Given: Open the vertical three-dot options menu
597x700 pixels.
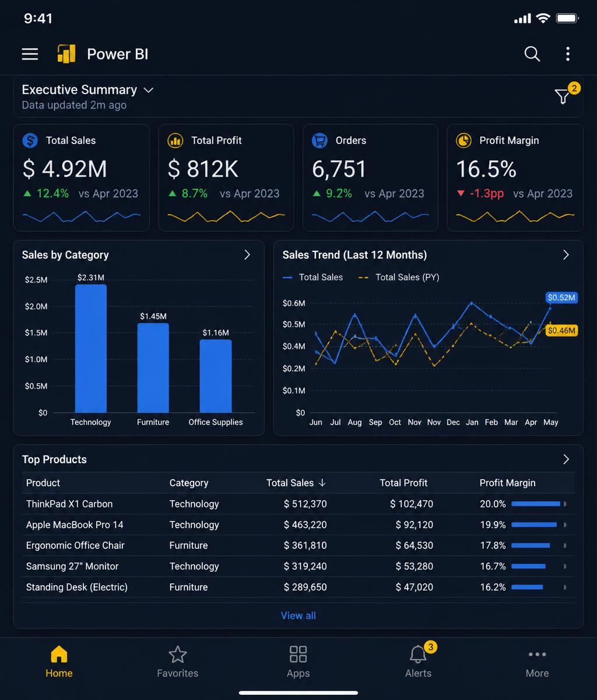Looking at the screenshot, I should [x=567, y=54].
